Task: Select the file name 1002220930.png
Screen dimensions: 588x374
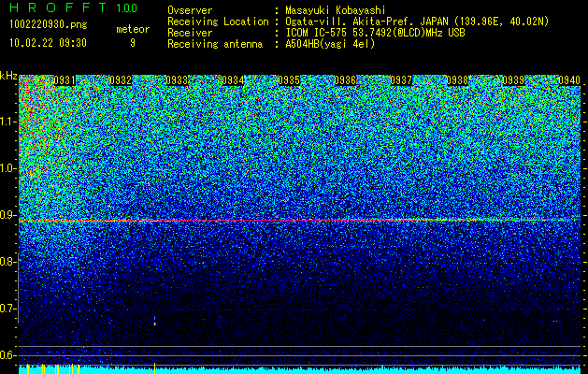Action: click(49, 25)
